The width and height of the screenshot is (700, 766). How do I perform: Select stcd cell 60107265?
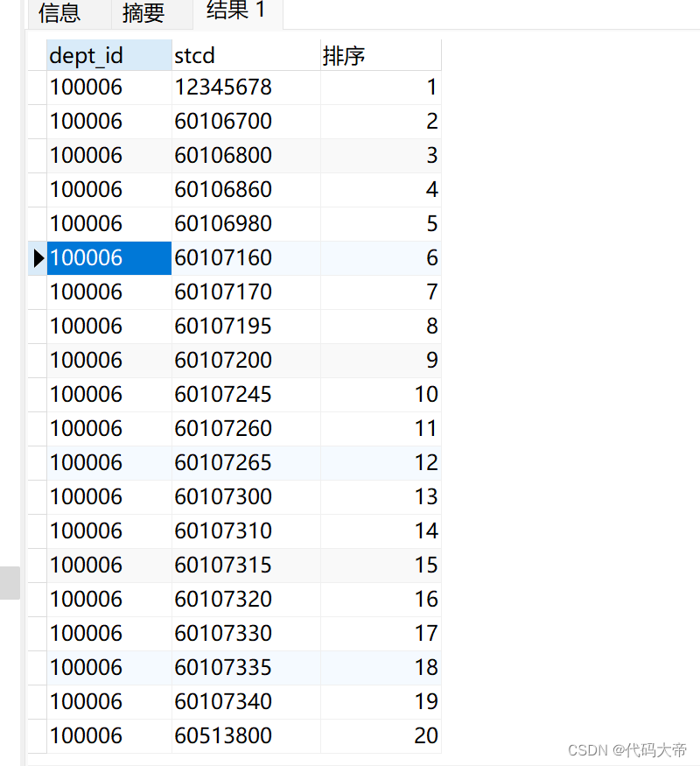pos(246,462)
